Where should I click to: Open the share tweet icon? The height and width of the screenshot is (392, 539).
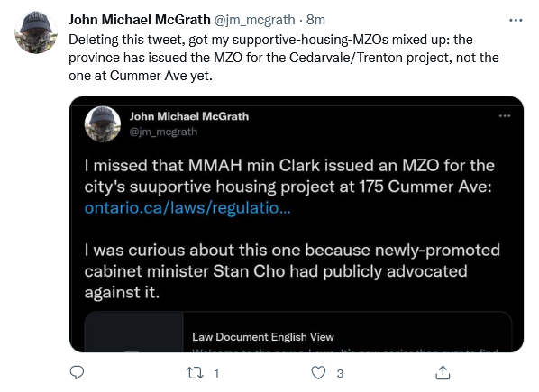443,372
